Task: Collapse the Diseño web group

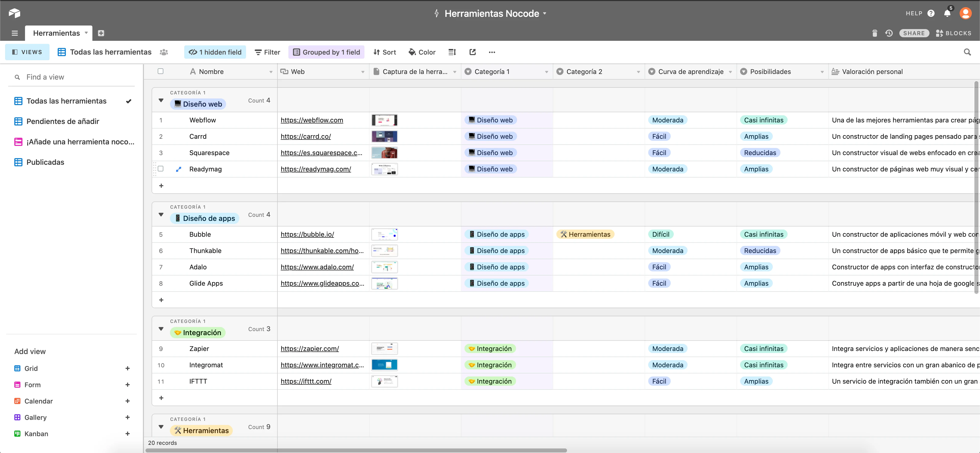Action: click(x=161, y=100)
